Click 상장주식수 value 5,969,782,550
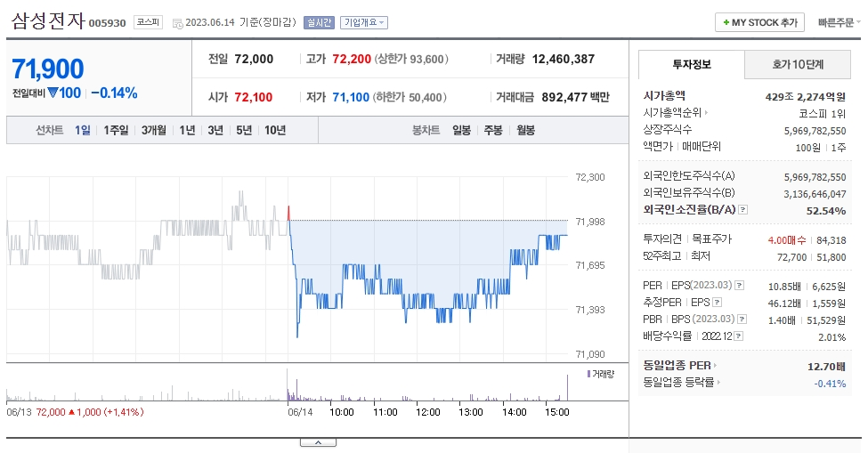The image size is (868, 453). coord(815,131)
